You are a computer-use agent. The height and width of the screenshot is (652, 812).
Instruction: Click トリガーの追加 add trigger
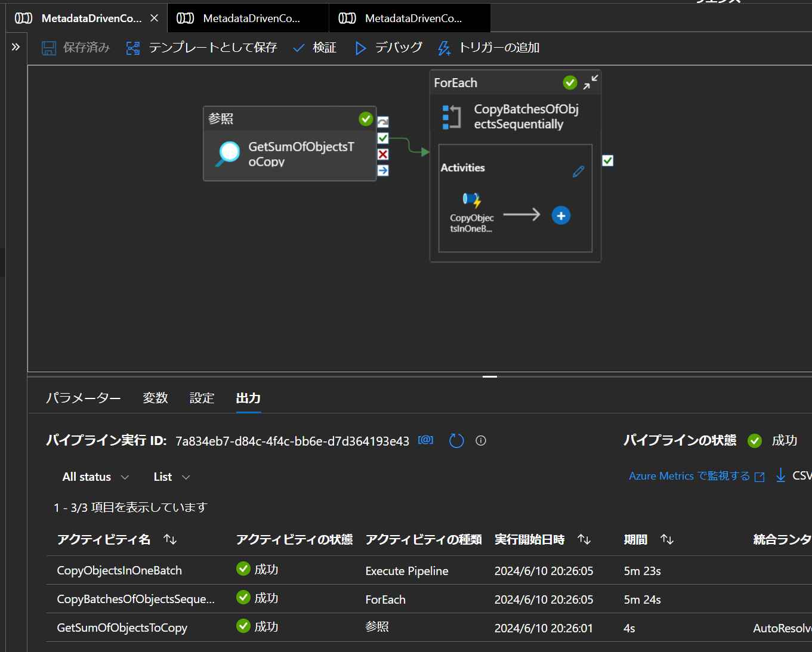[489, 48]
